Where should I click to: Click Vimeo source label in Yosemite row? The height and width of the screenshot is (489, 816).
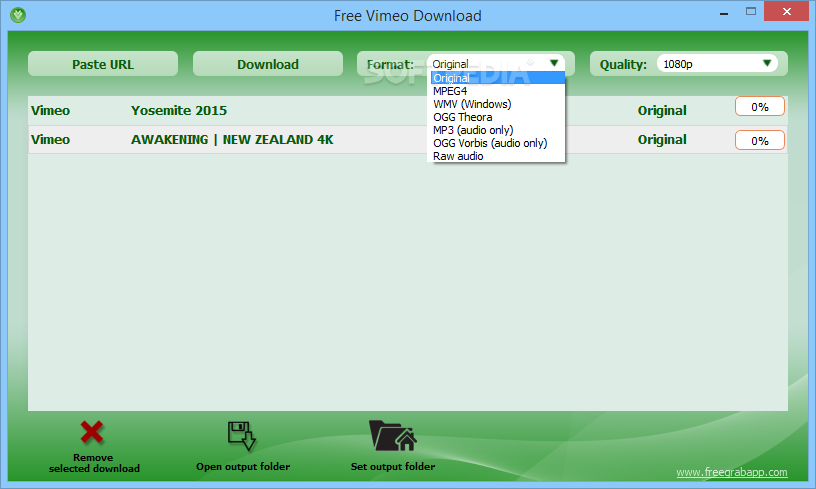pyautogui.click(x=50, y=110)
